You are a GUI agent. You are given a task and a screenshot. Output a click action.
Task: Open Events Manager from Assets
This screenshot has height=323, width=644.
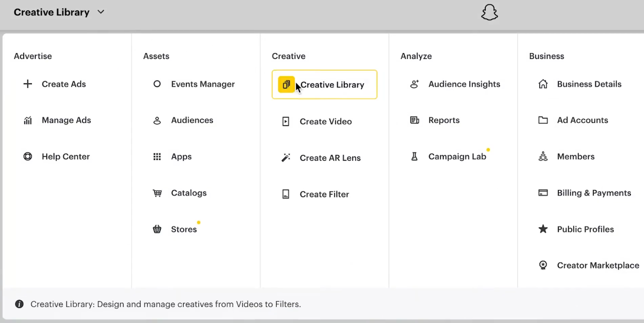(202, 84)
